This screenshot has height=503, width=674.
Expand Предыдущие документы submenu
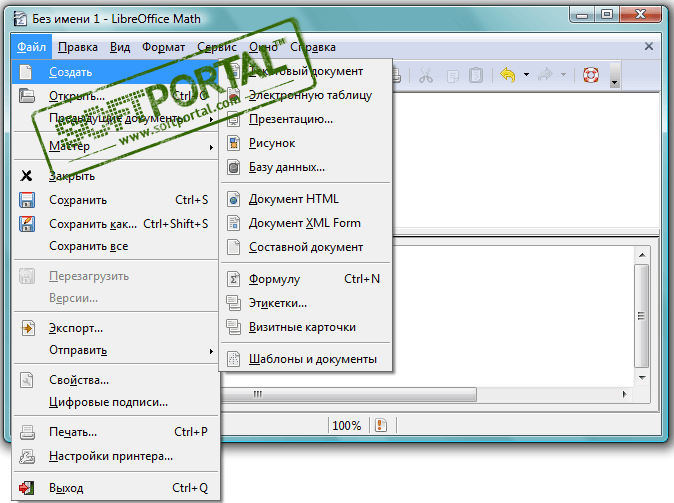(x=211, y=119)
